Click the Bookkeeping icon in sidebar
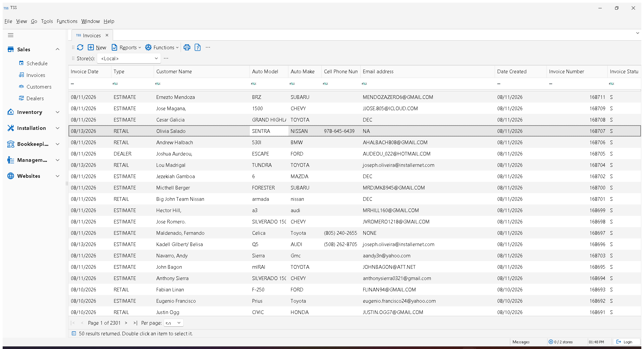 [11, 144]
